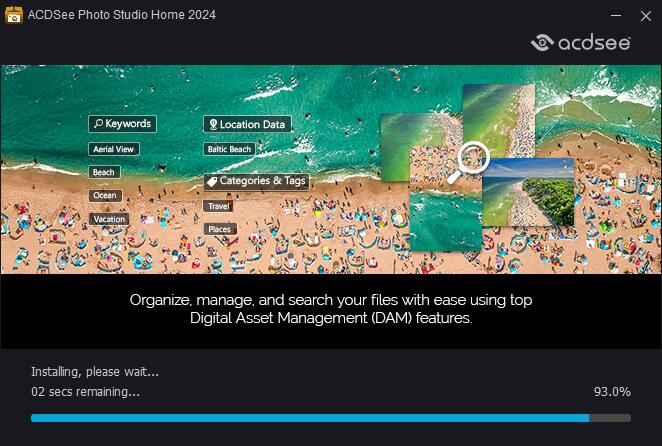Click the Places category tag
Image resolution: width=662 pixels, height=446 pixels.
click(x=220, y=229)
